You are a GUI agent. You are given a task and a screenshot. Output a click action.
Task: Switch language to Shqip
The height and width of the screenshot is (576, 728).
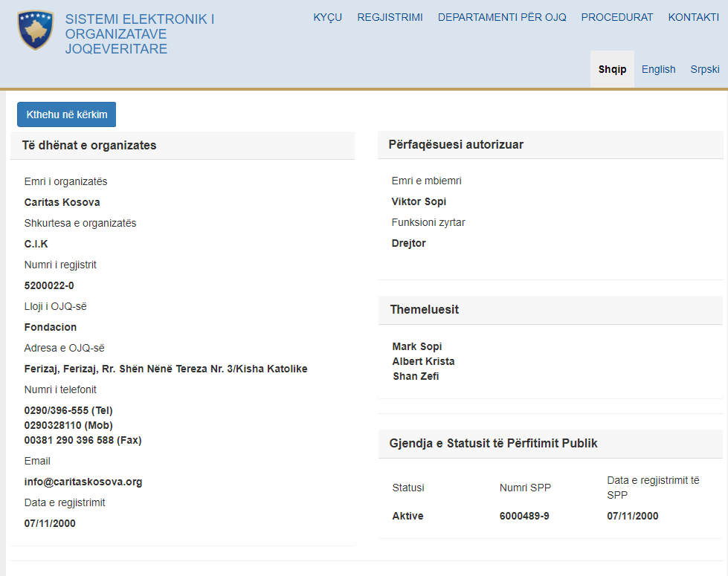coord(612,69)
